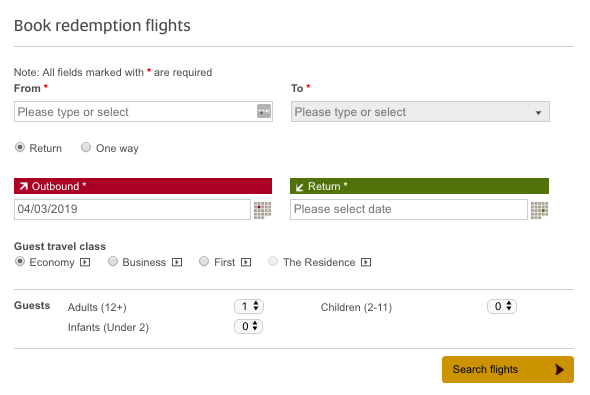Screen dimensions: 590x395
Task: Open the Children (2-11) count selector
Action: (502, 306)
